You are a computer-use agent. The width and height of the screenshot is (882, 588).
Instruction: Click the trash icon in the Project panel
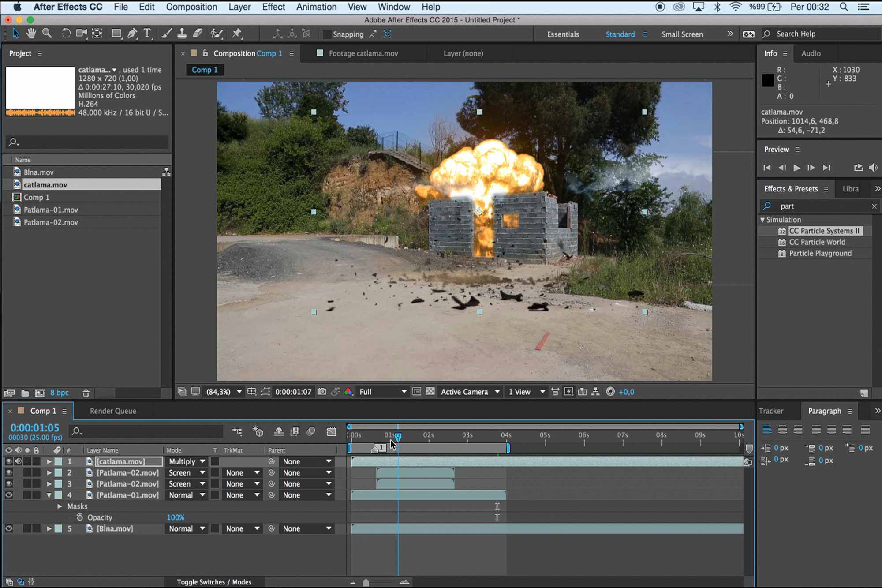(86, 393)
